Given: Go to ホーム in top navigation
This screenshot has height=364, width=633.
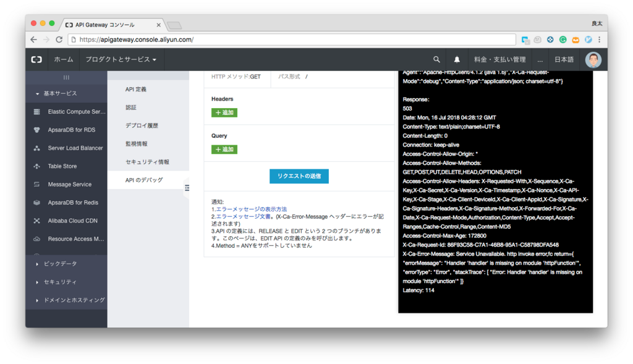Looking at the screenshot, I should coord(64,59).
